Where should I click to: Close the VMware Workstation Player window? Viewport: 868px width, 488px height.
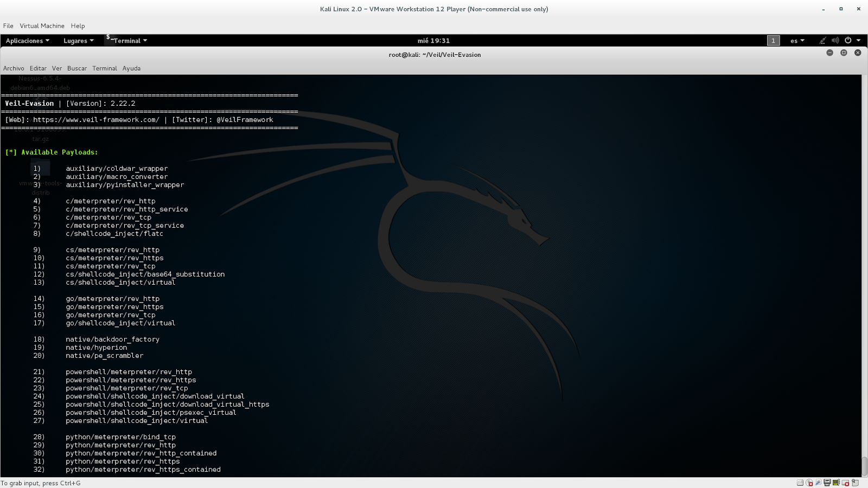(x=858, y=9)
